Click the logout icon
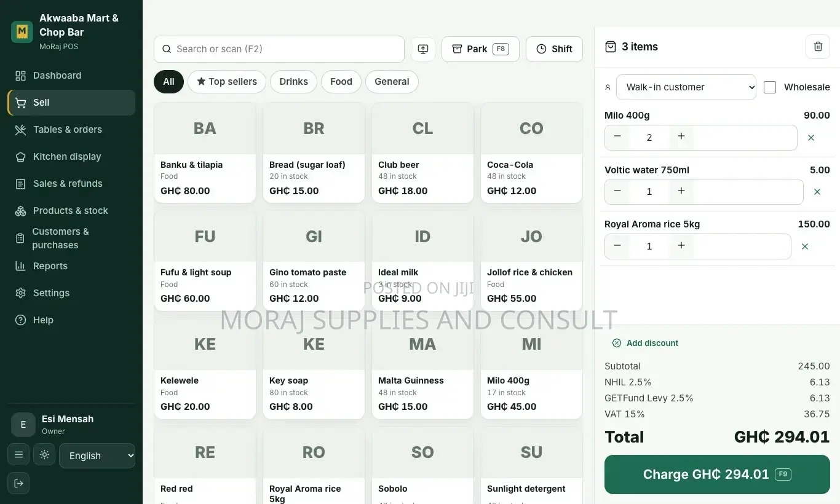Viewport: 840px width, 504px height. coord(18,483)
